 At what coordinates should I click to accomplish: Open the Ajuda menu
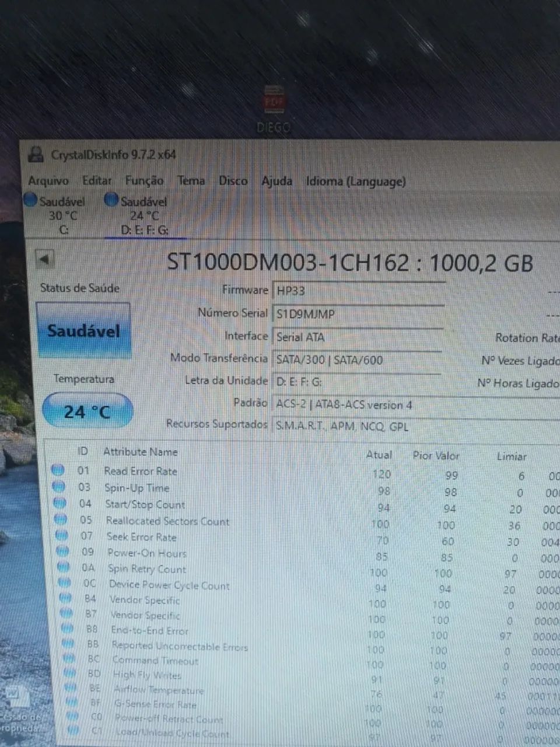pyautogui.click(x=277, y=181)
